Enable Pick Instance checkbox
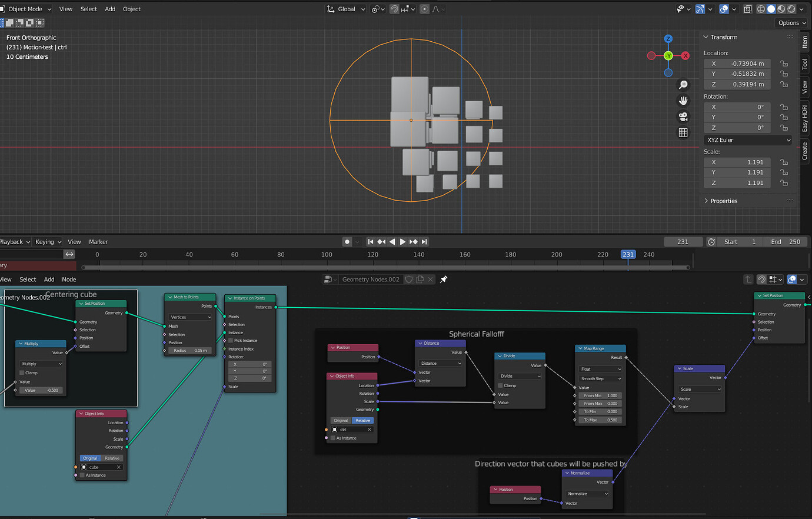This screenshot has height=519, width=812. pos(231,341)
